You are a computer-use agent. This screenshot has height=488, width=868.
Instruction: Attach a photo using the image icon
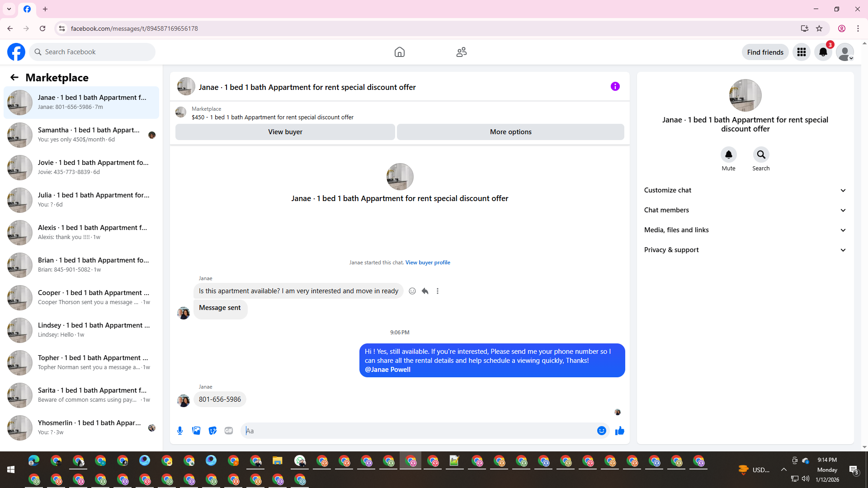pyautogui.click(x=196, y=431)
